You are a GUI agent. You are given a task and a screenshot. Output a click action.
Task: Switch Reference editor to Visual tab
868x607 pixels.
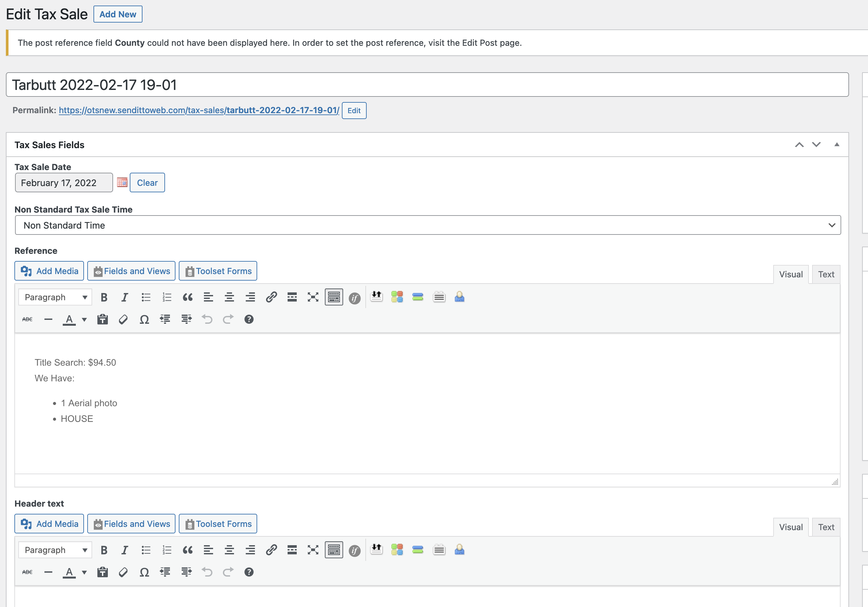[x=791, y=274]
